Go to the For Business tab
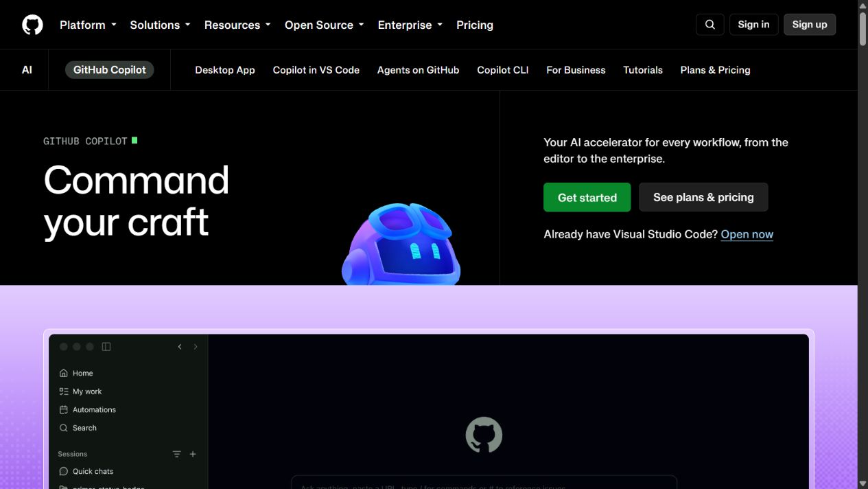 click(x=576, y=70)
